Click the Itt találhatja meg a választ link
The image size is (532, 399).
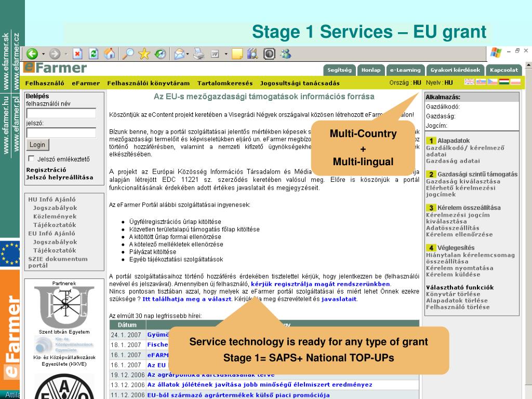click(187, 299)
